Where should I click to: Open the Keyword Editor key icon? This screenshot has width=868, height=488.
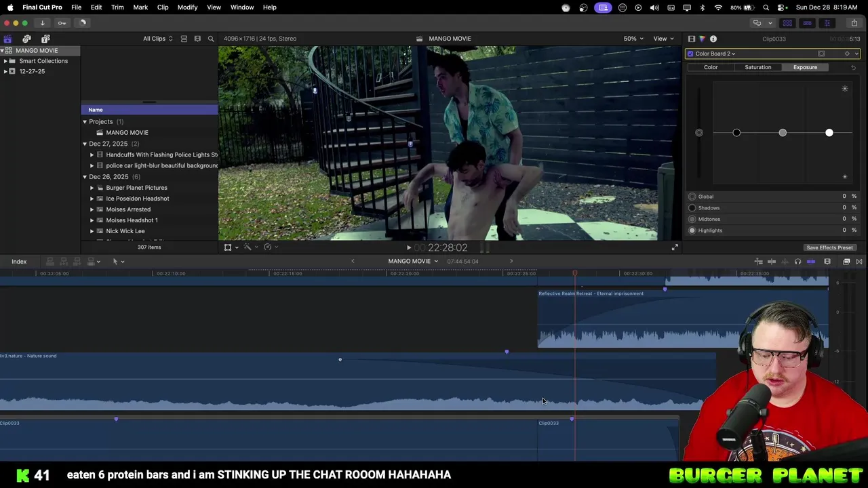tap(62, 23)
